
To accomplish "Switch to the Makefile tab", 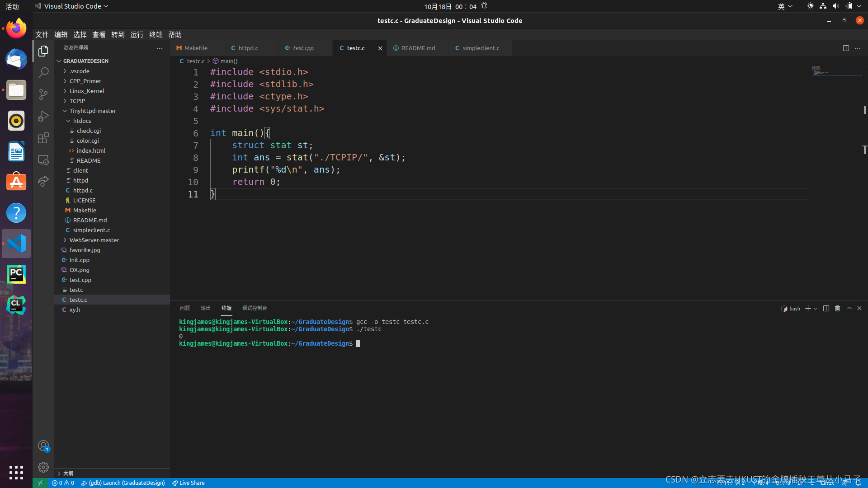I will tap(197, 48).
